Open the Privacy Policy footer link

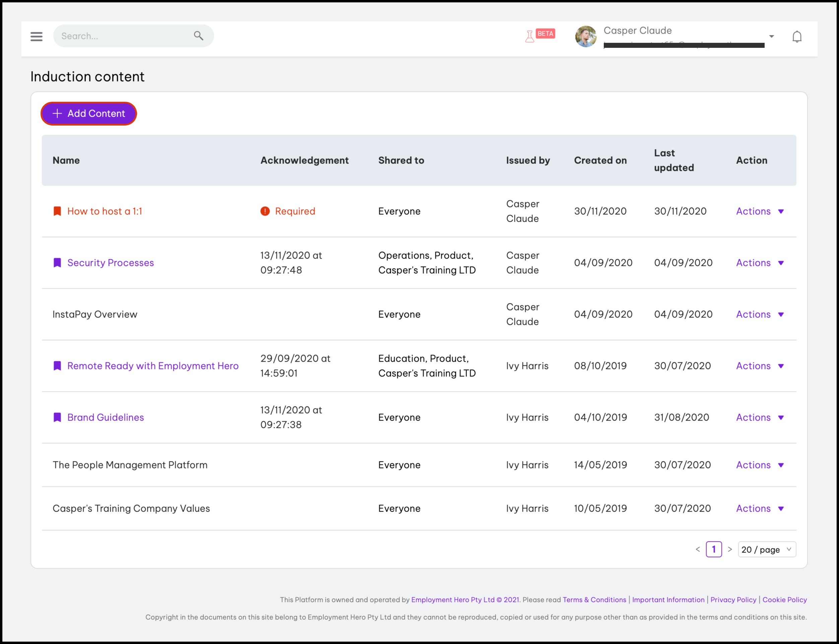(733, 599)
